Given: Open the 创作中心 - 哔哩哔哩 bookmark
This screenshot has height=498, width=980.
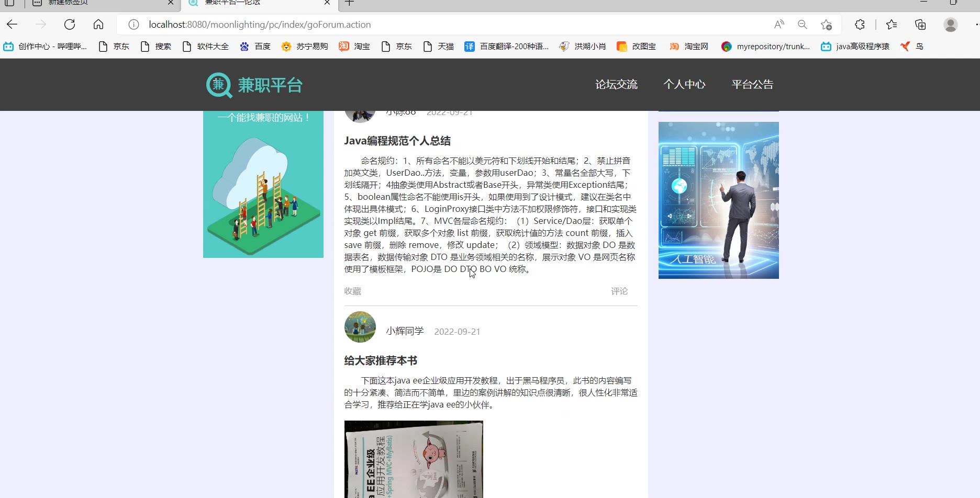Looking at the screenshot, I should click(x=46, y=47).
